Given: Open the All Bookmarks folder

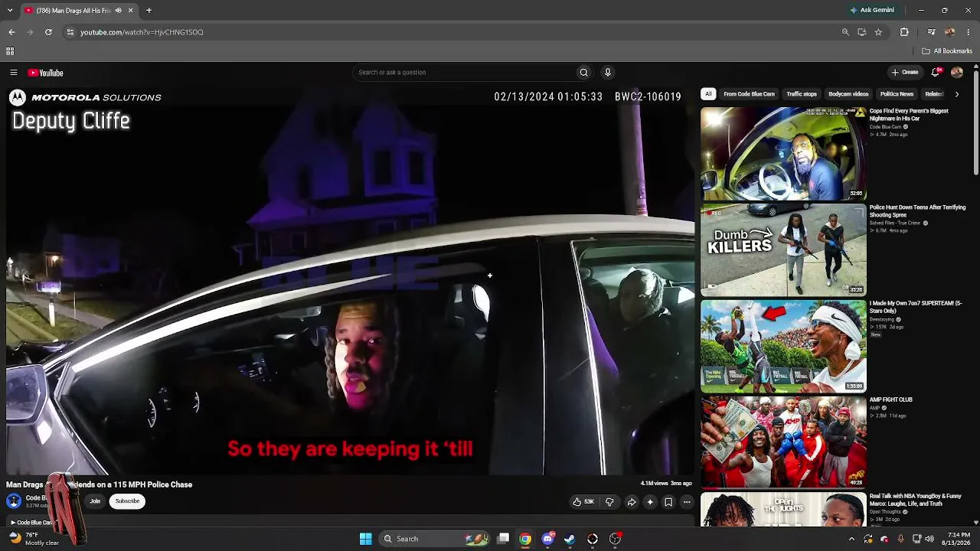Looking at the screenshot, I should click(x=948, y=51).
